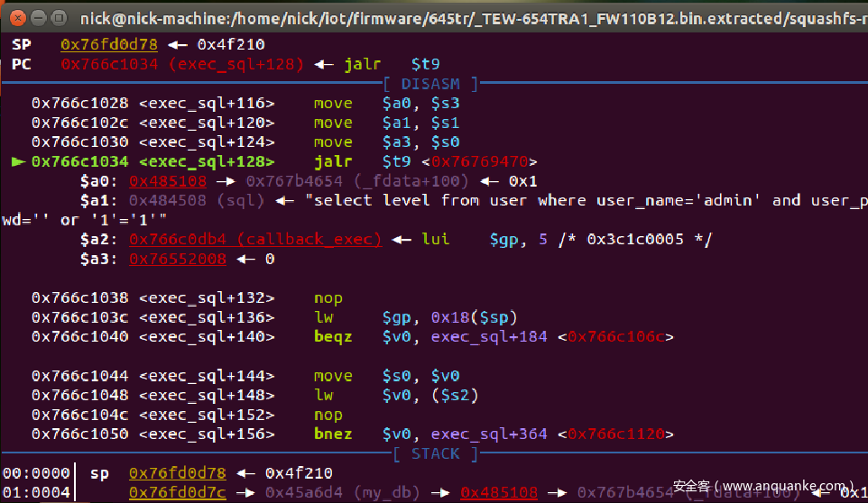Click the lui $gp, 5 instruction text
Viewport: 868px width, 503px height.
485,240
